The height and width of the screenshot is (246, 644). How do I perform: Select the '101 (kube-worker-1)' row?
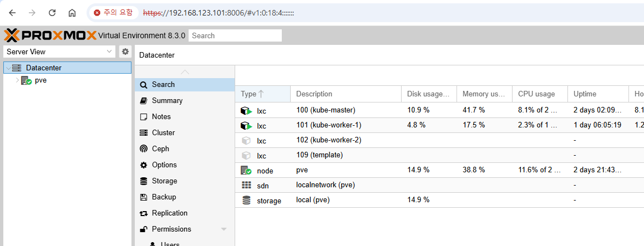click(x=439, y=125)
